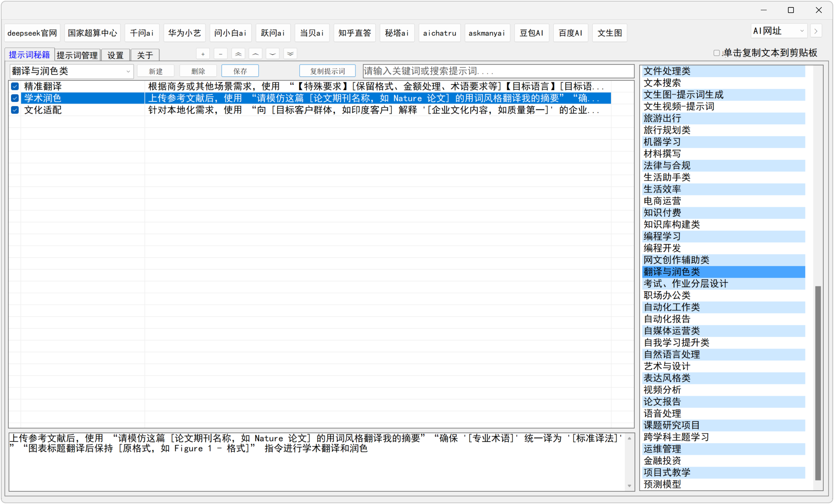The height and width of the screenshot is (504, 834).
Task: Open 华为小艺 link button
Action: pos(185,33)
